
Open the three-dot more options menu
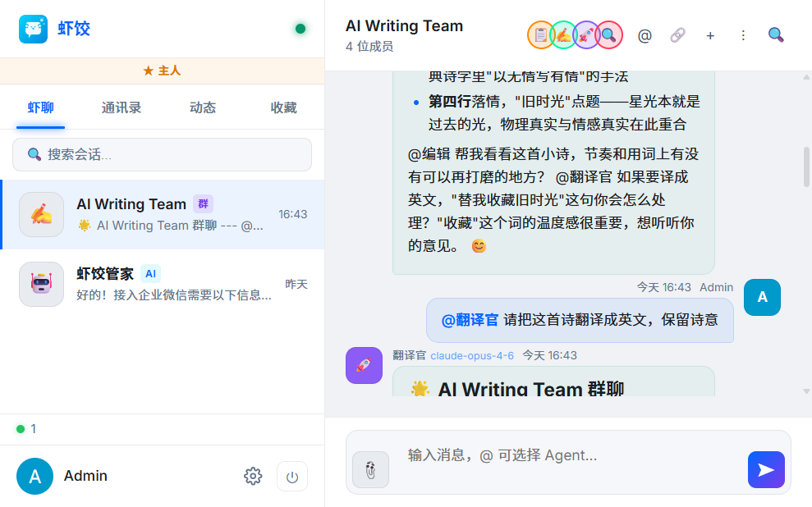(743, 35)
